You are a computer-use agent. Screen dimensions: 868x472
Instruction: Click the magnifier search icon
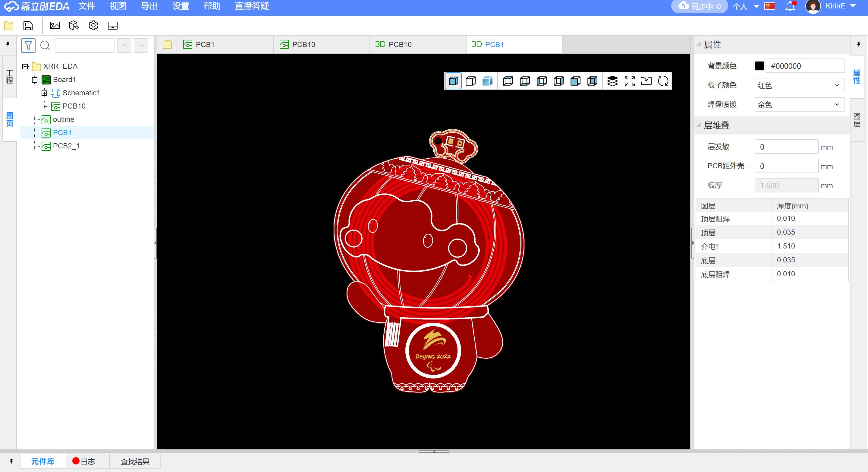pos(45,45)
